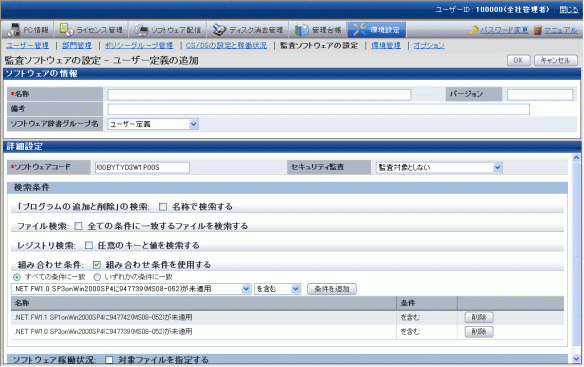
Task: Click the .NET FW1.0 SP3onWin2000SP4 table row text
Action: coord(103,332)
